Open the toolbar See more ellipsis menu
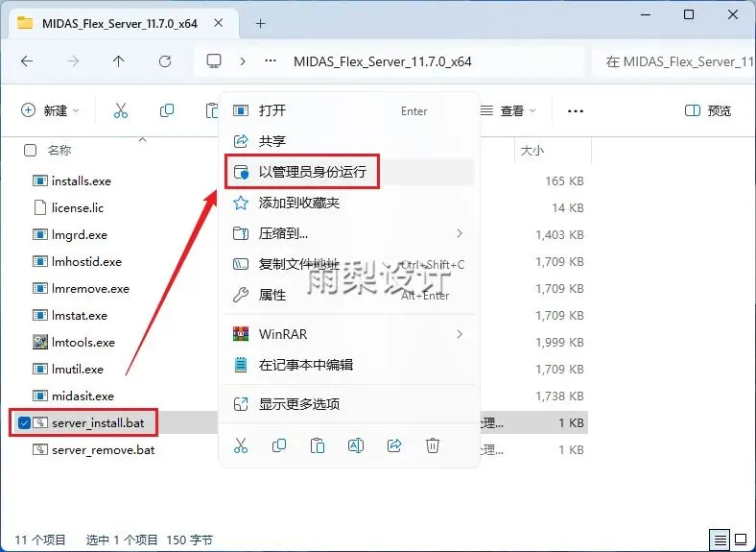This screenshot has width=756, height=552. [x=576, y=111]
